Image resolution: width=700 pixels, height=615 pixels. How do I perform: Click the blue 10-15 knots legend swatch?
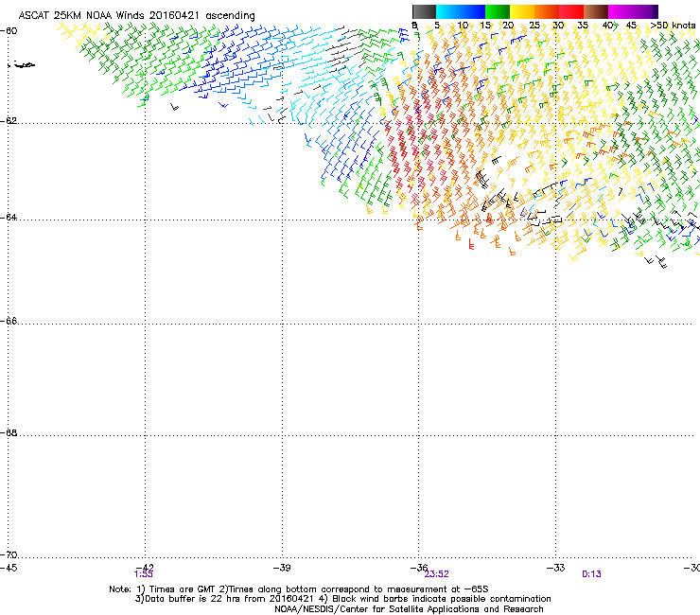click(x=473, y=11)
